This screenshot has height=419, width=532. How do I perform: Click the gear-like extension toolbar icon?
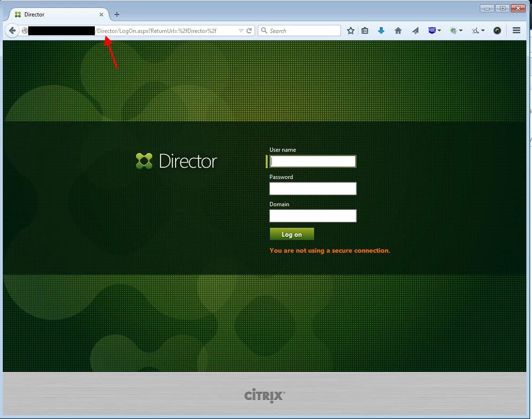[475, 31]
